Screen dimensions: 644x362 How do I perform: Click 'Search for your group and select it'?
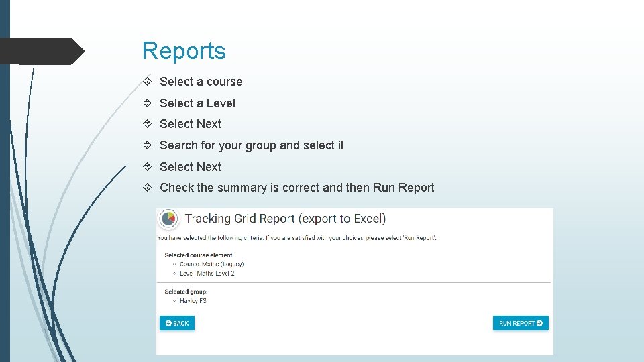[252, 145]
